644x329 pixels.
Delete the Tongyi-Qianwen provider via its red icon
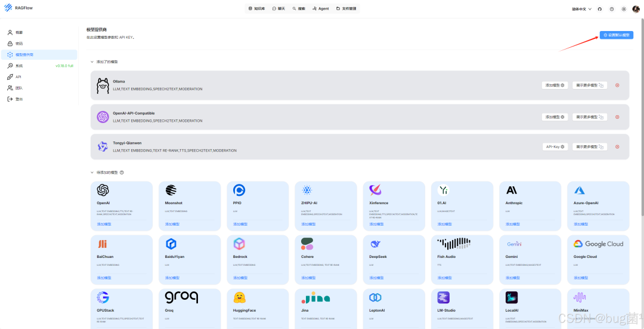click(x=617, y=147)
